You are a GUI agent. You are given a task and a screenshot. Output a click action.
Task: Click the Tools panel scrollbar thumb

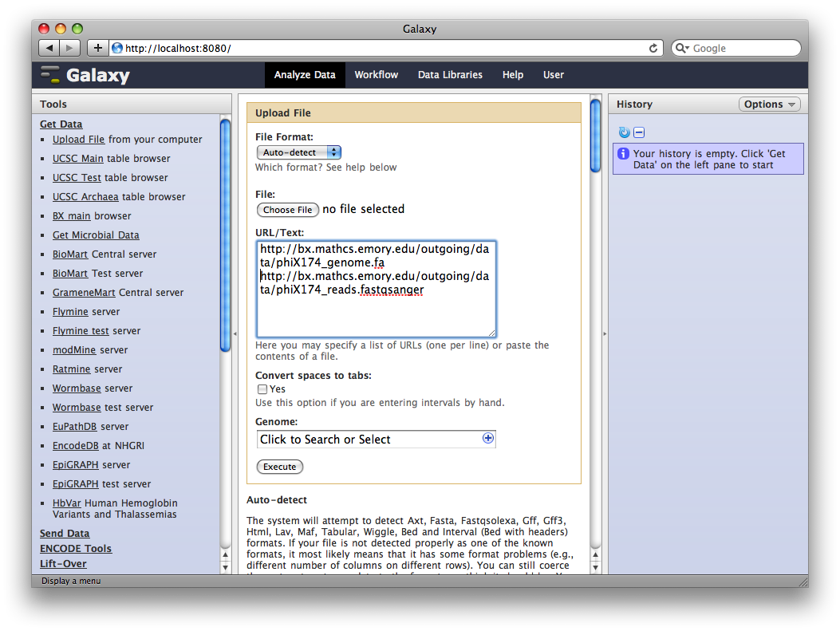click(226, 235)
